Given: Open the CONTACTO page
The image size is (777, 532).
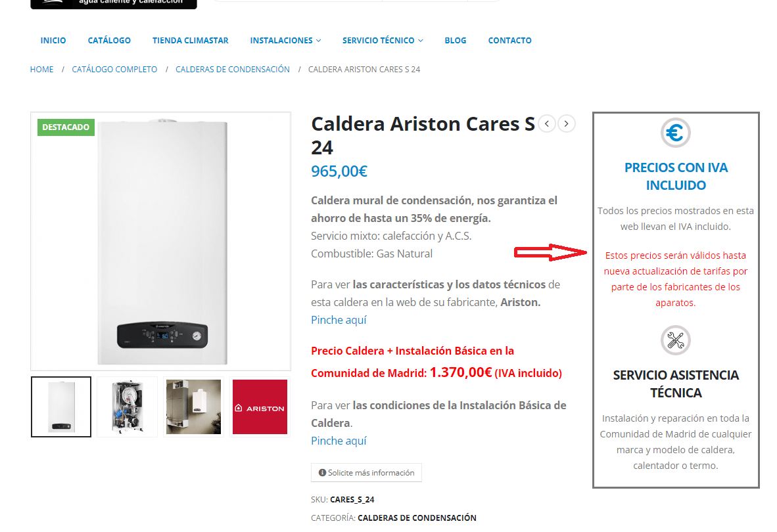Looking at the screenshot, I should tap(509, 41).
